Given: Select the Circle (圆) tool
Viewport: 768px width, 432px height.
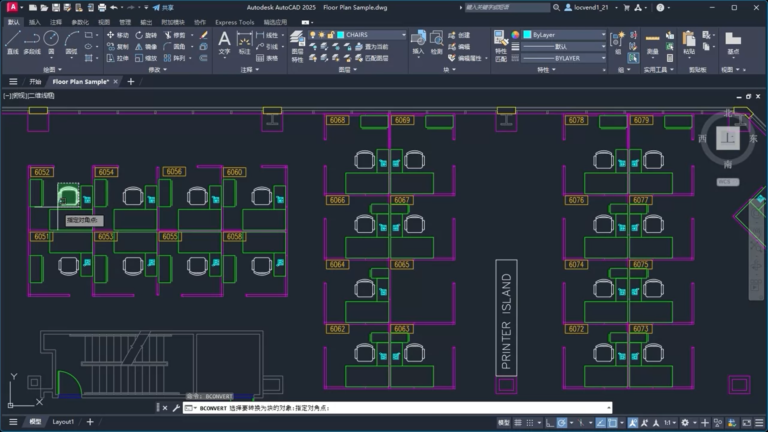Looking at the screenshot, I should (51, 43).
